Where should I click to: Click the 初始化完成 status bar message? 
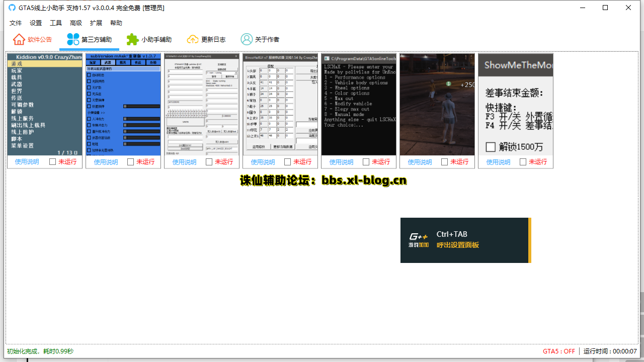click(x=40, y=351)
